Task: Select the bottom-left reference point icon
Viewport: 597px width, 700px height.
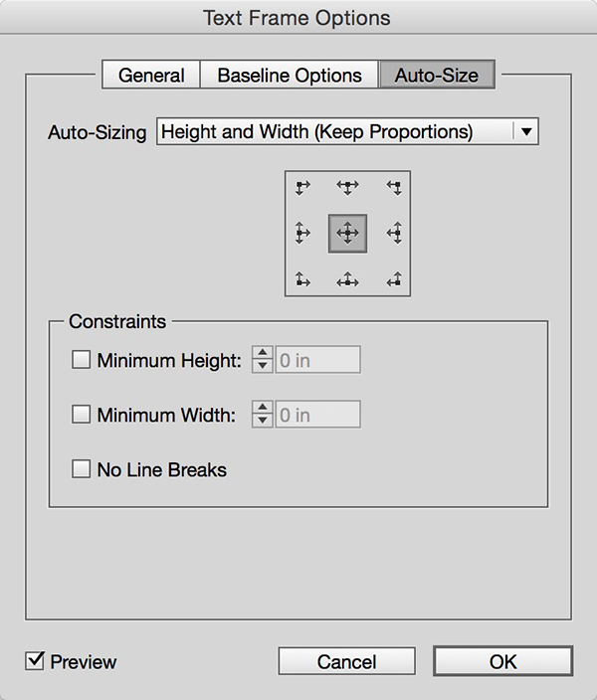Action: 302,279
